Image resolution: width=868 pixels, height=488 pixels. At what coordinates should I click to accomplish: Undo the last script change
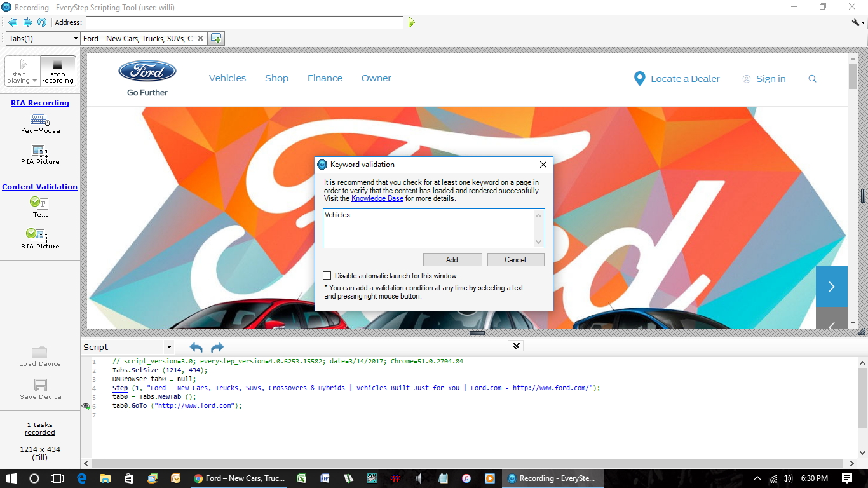[x=196, y=348]
